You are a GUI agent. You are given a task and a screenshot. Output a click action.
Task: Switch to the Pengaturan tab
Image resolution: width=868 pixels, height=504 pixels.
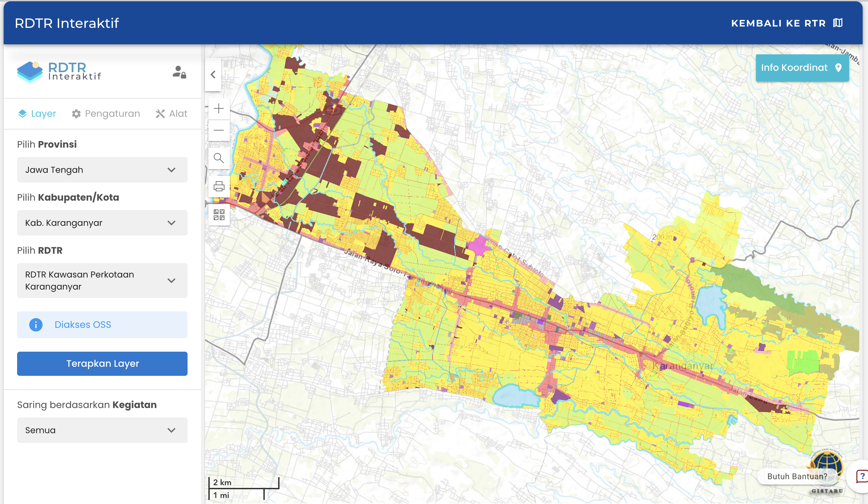point(106,114)
